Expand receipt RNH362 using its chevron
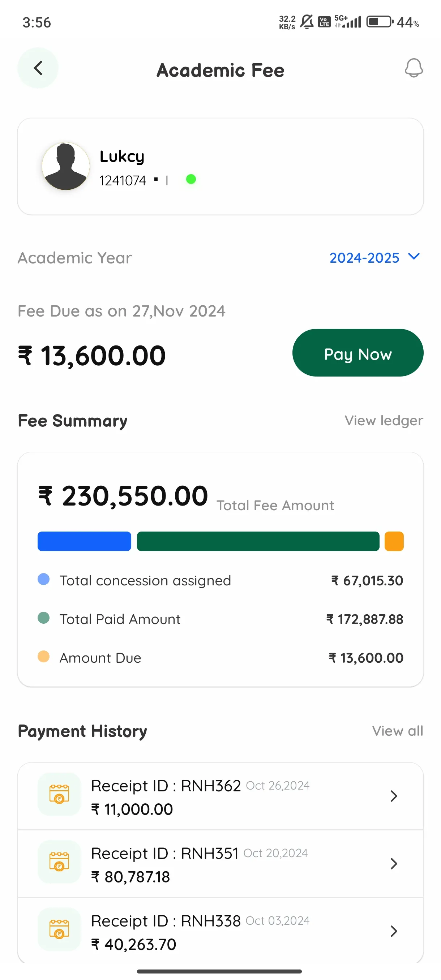This screenshot has height=980, width=441. tap(394, 796)
